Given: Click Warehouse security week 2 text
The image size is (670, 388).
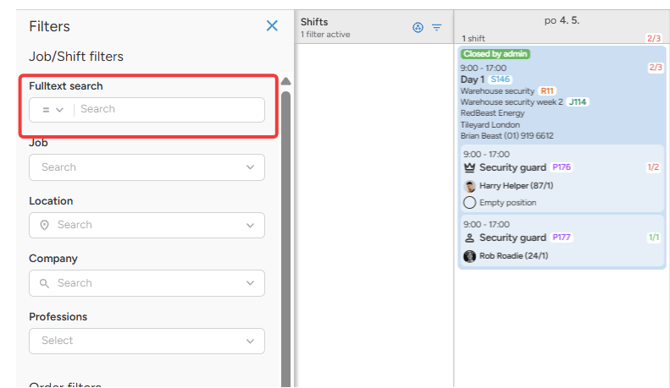Looking at the screenshot, I should [511, 102].
